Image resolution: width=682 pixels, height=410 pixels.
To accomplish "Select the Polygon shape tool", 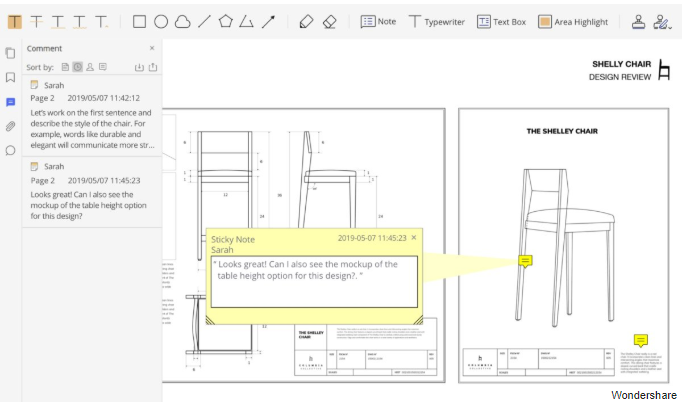I will pyautogui.click(x=225, y=21).
